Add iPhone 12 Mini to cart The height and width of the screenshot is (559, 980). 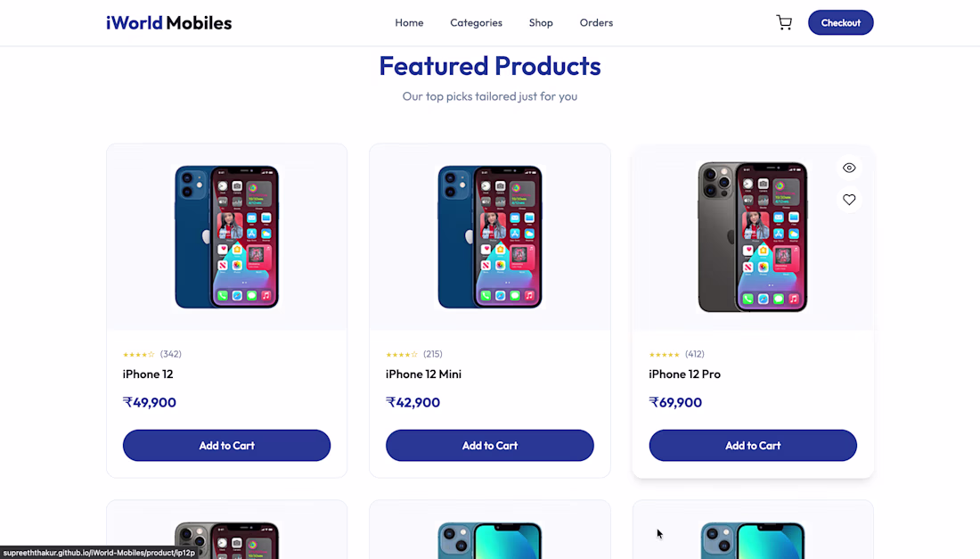(x=489, y=445)
